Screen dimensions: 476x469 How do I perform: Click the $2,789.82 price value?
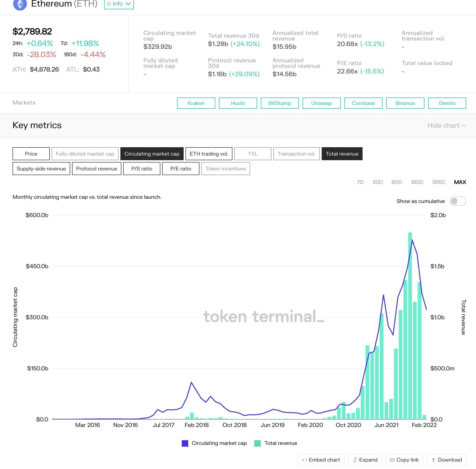pos(32,31)
